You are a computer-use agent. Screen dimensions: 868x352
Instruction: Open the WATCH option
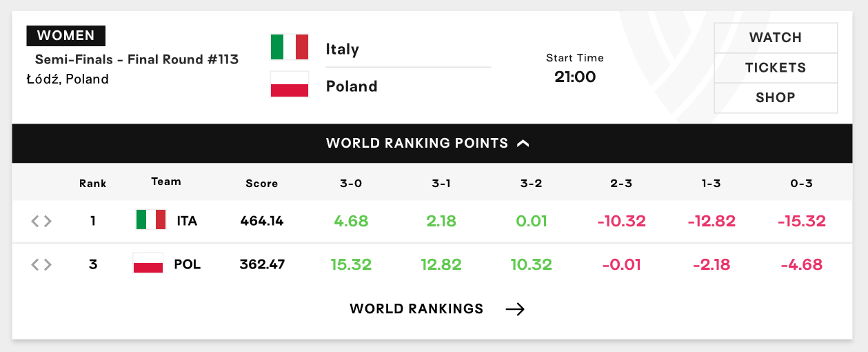click(x=776, y=38)
